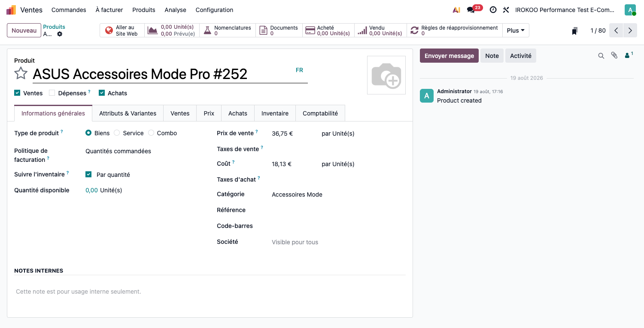Click the FR translation button
Viewport: 644px width, 328px height.
299,70
